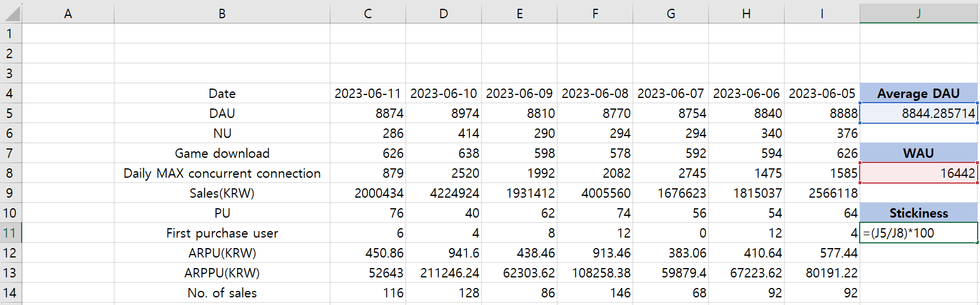Click NU value 414
The image size is (980, 305).
[x=444, y=133]
